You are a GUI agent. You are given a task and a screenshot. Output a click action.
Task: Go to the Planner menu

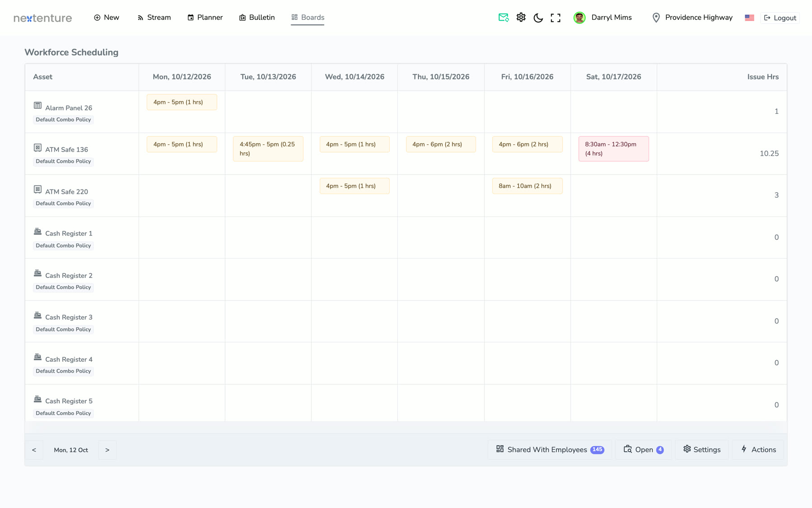tap(205, 18)
